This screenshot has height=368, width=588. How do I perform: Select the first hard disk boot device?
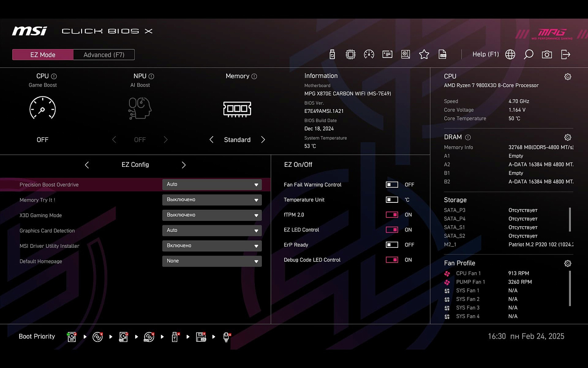pos(72,337)
